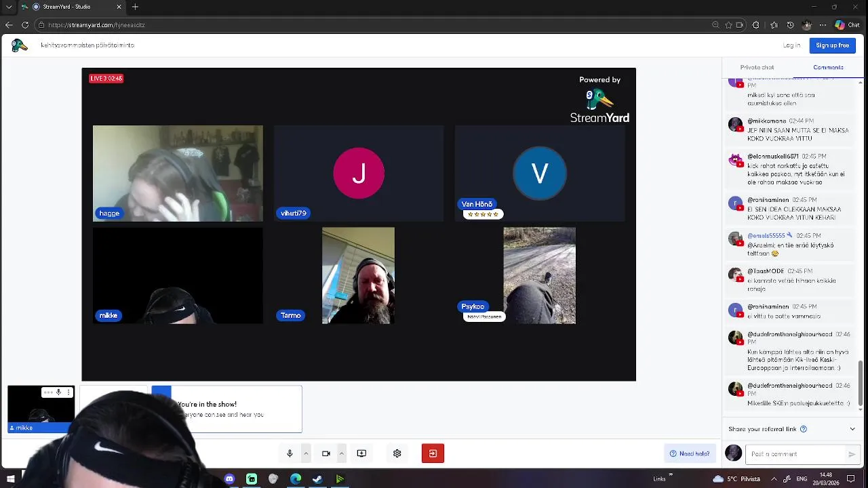Mute the microphone in the bottom toolbar
This screenshot has height=488, width=868.
(290, 453)
